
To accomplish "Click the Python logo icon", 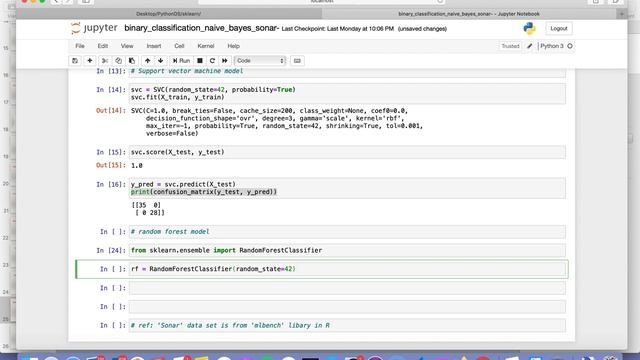I will (x=529, y=28).
